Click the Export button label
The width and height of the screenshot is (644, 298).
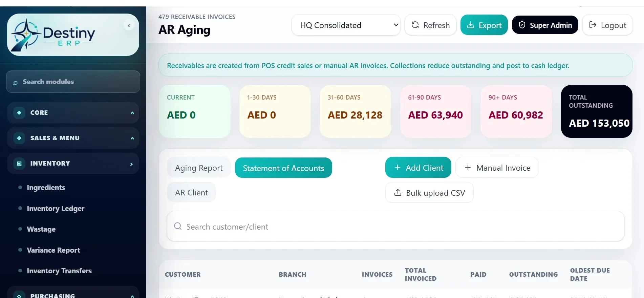(x=490, y=25)
